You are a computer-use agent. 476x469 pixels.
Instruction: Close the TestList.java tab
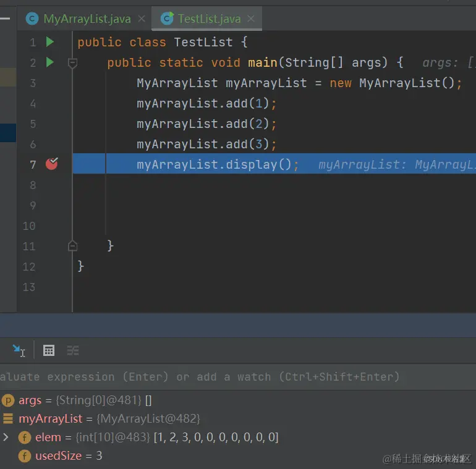click(x=251, y=19)
